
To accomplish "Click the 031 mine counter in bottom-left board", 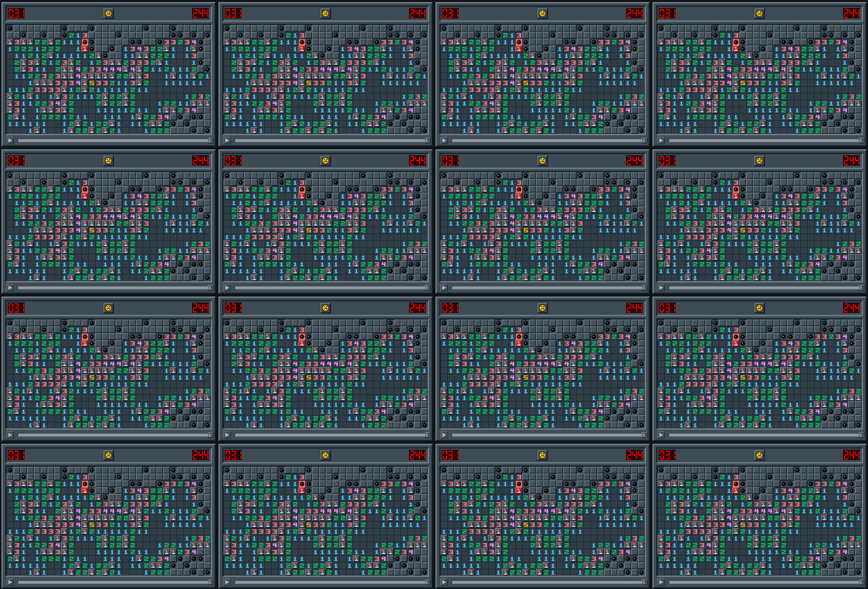I will coord(16,455).
